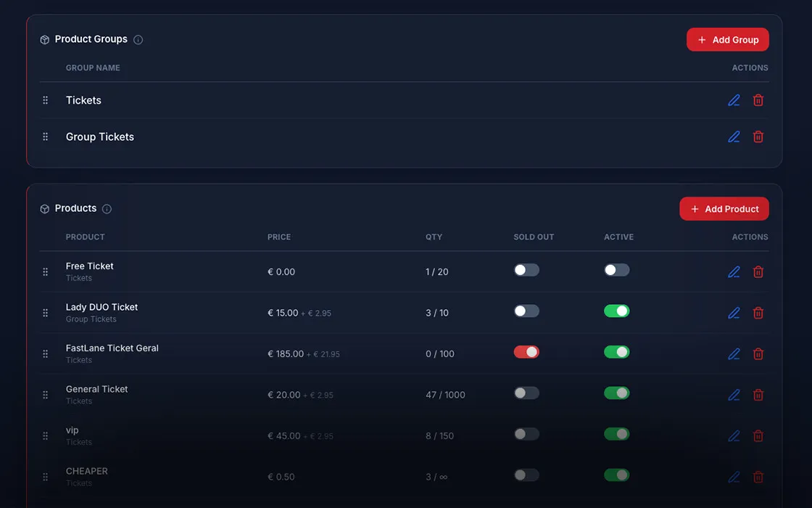
Task: Delete the Tickets product group
Action: [758, 100]
